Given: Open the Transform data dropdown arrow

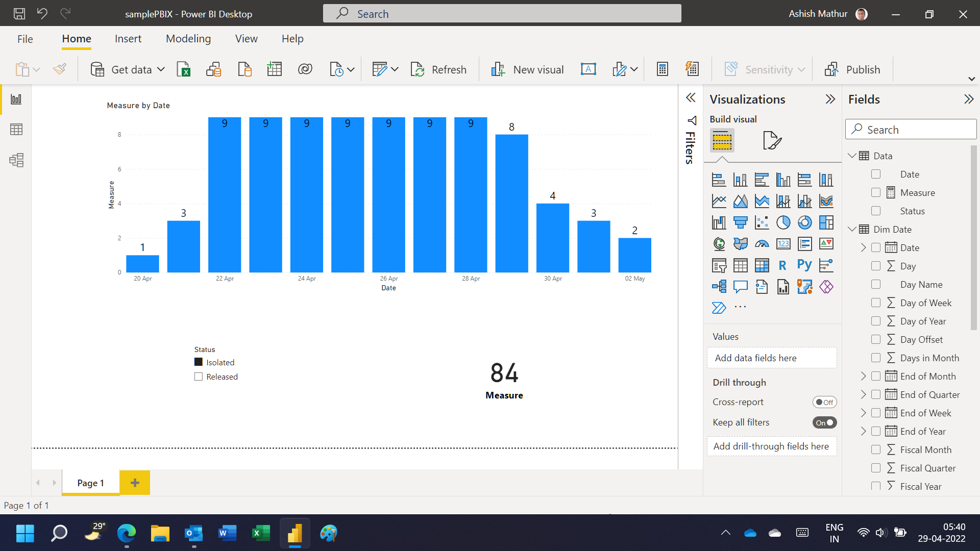Looking at the screenshot, I should click(x=395, y=69).
